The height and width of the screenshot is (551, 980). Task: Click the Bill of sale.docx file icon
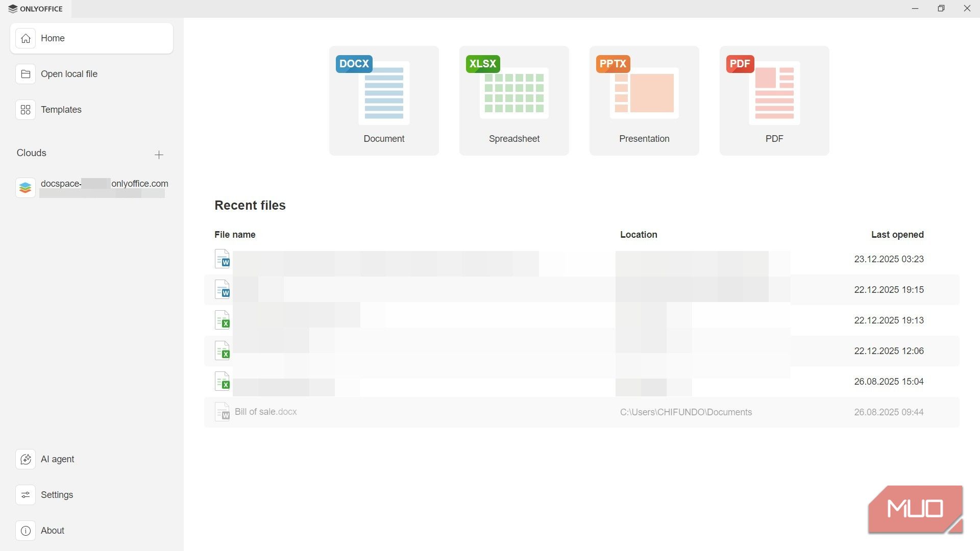point(223,412)
